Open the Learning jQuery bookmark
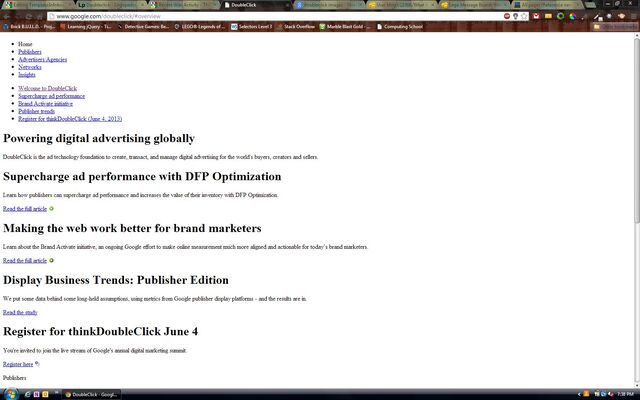Image resolution: width=640 pixels, height=400 pixels. (85, 27)
